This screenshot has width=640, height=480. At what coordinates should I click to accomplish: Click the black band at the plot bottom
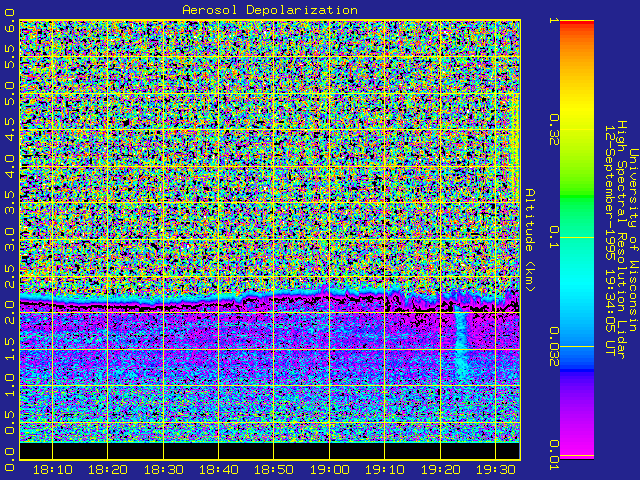(x=270, y=451)
